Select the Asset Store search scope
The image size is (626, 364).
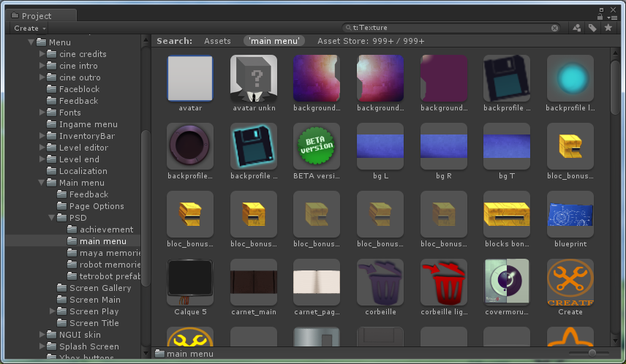pos(371,41)
